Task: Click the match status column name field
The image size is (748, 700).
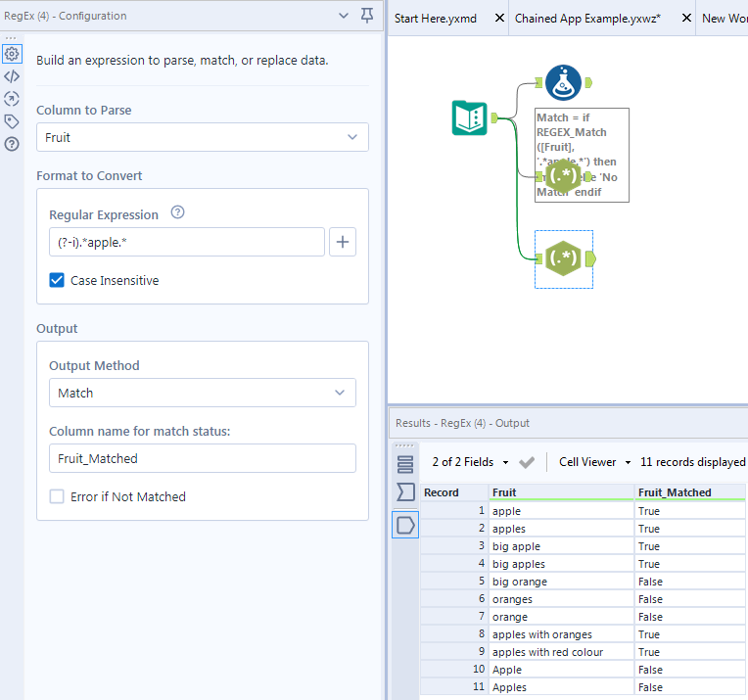Action: point(203,458)
